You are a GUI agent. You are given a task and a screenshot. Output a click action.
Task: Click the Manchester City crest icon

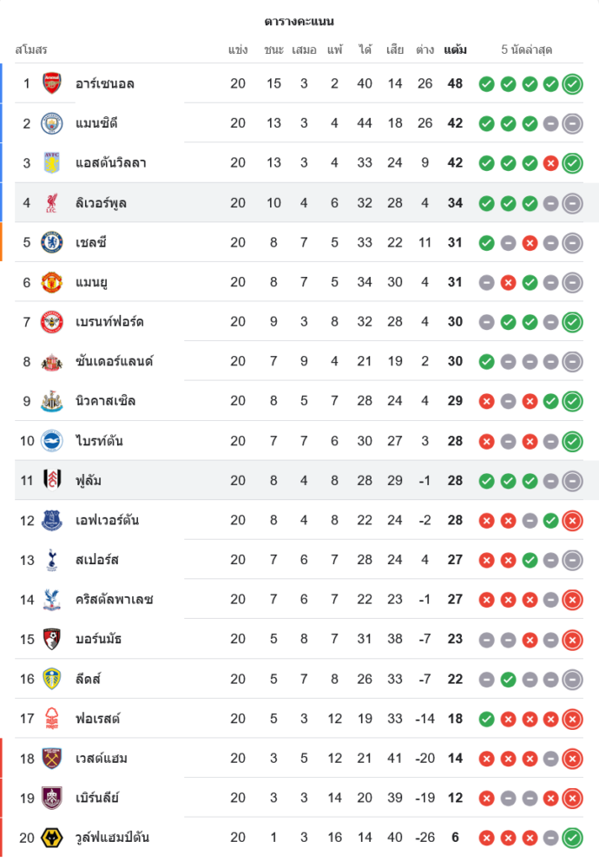[52, 123]
